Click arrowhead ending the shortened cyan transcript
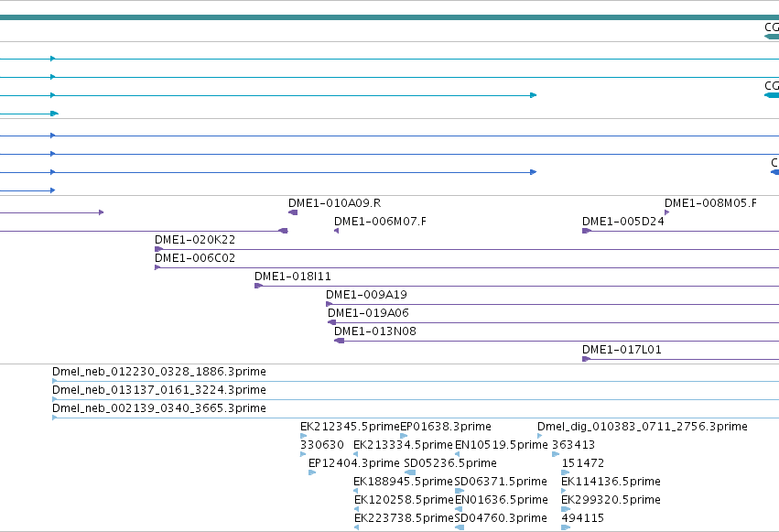779x532 pixels. pos(533,95)
